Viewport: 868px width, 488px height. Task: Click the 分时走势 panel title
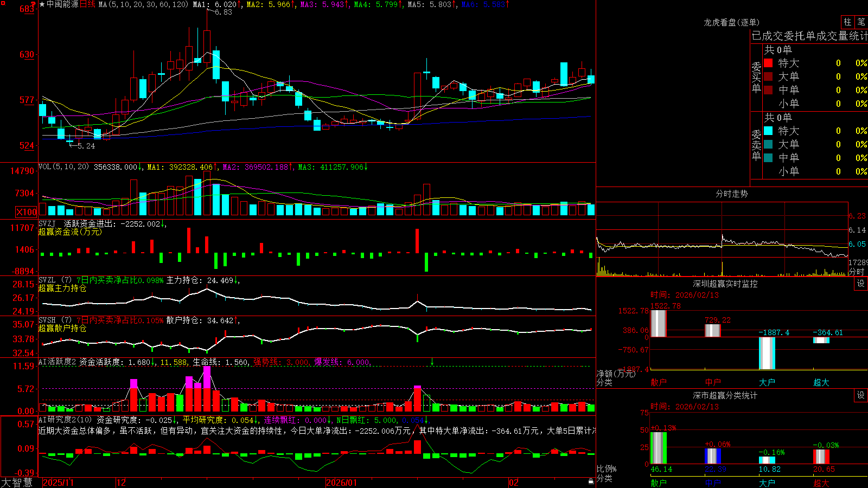point(731,194)
